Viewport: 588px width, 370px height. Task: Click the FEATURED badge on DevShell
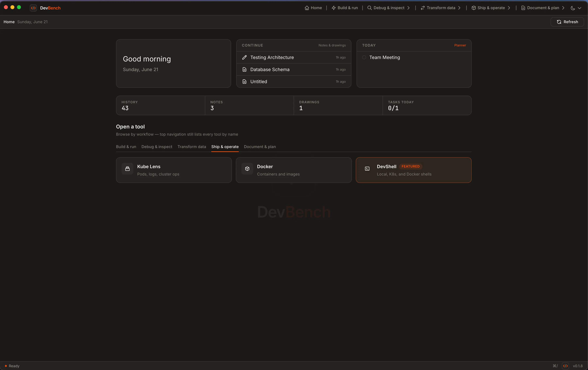point(411,166)
